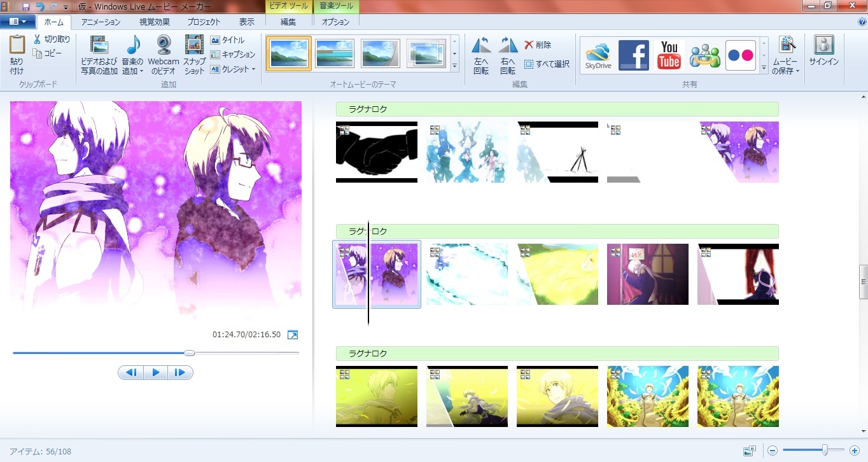868x462 pixels.
Task: Change the thumbnail size in the status bar
Action: click(x=750, y=451)
